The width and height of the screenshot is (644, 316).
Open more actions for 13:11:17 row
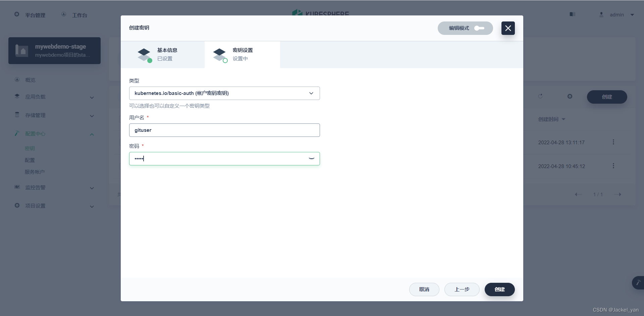tap(613, 142)
